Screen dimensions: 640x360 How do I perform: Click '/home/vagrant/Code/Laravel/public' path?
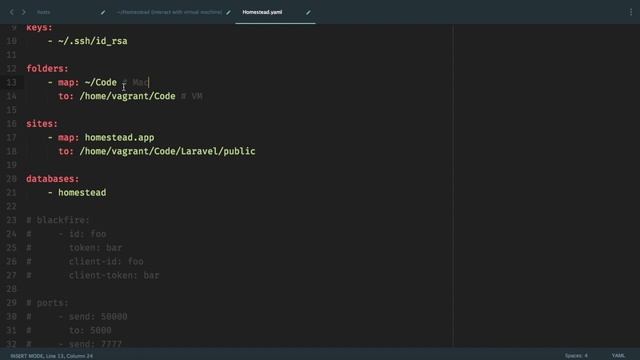167,151
